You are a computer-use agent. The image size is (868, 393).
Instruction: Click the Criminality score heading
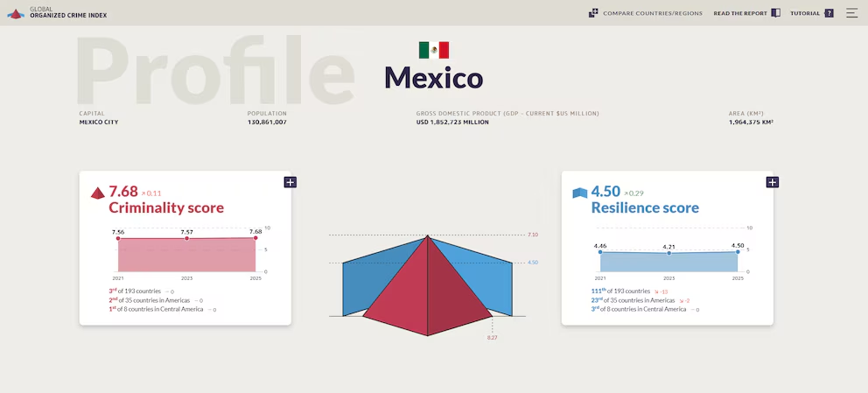point(166,208)
